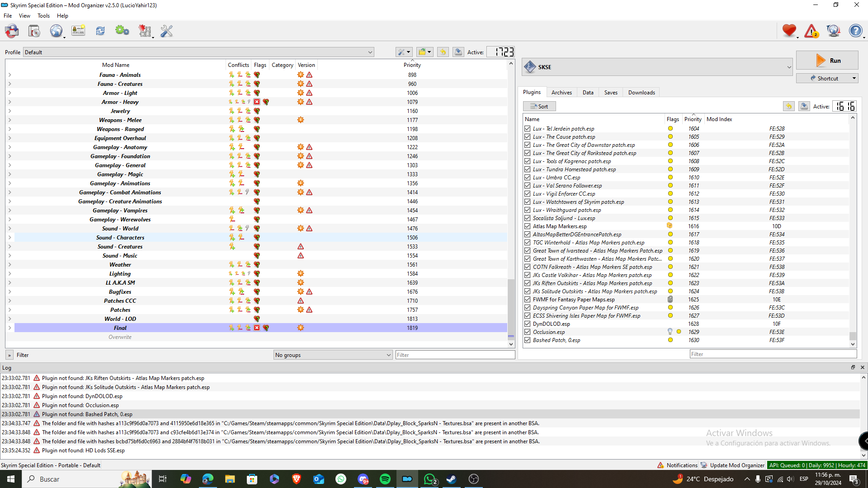The width and height of the screenshot is (868, 488).
Task: Open the profiles ID card icon
Action: 78,31
